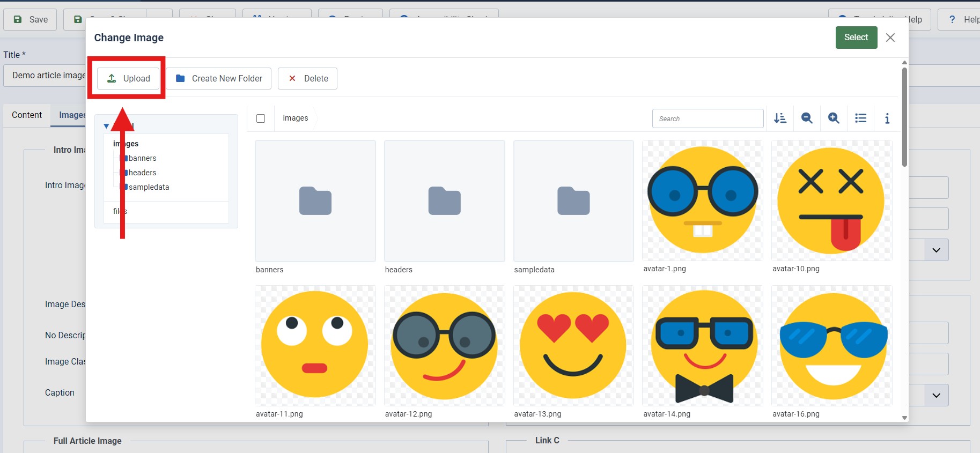Screen dimensions: 980x453
Task: Click the images breadcrumb
Action: pyautogui.click(x=296, y=118)
